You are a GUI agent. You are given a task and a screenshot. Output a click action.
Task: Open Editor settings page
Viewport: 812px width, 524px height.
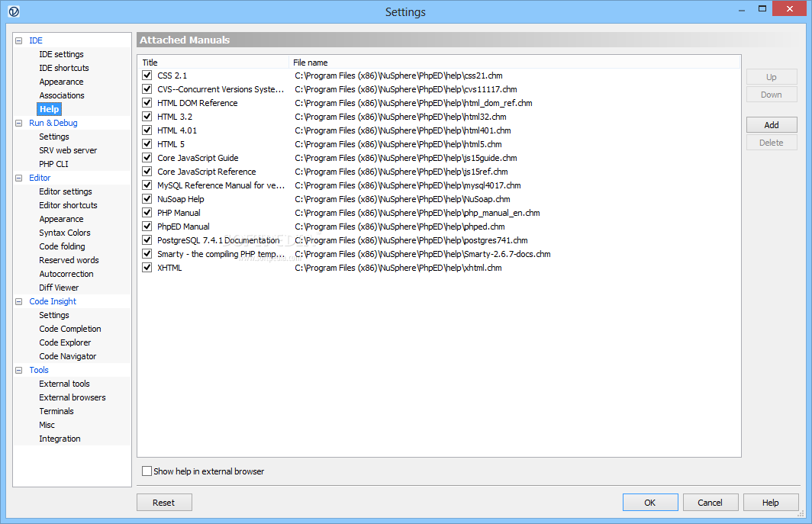click(66, 191)
